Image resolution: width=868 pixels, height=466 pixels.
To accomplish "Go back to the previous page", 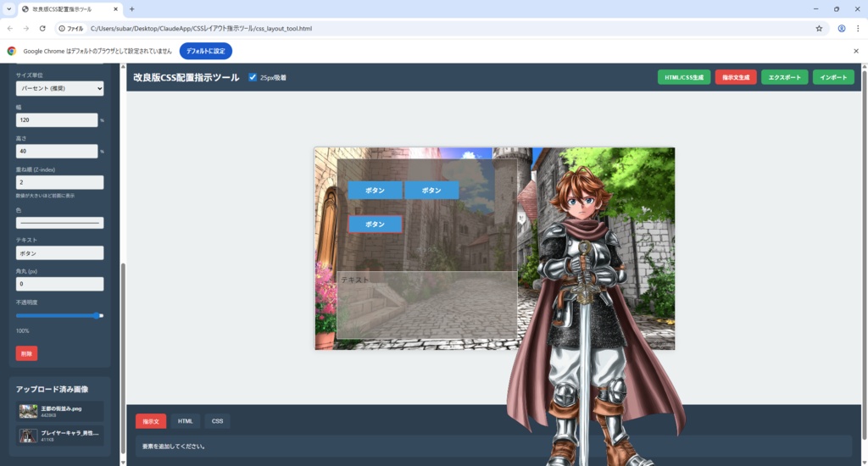I will (10, 28).
